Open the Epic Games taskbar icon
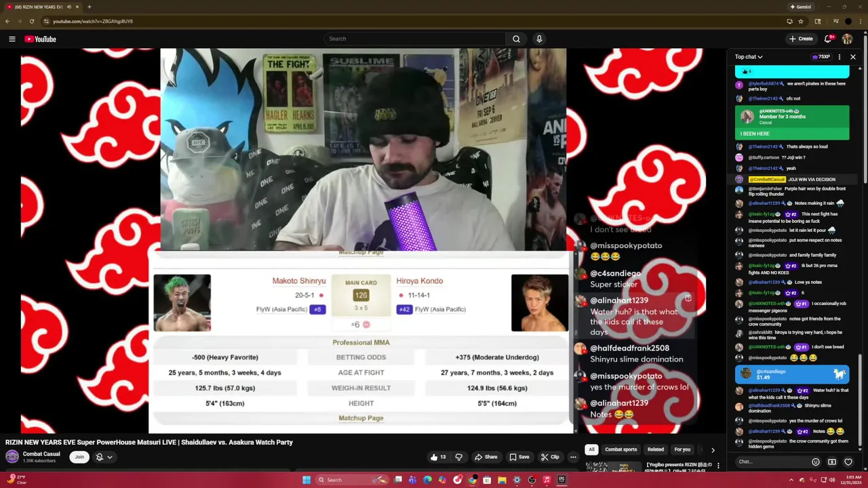This screenshot has width=868, height=488. tap(561, 480)
